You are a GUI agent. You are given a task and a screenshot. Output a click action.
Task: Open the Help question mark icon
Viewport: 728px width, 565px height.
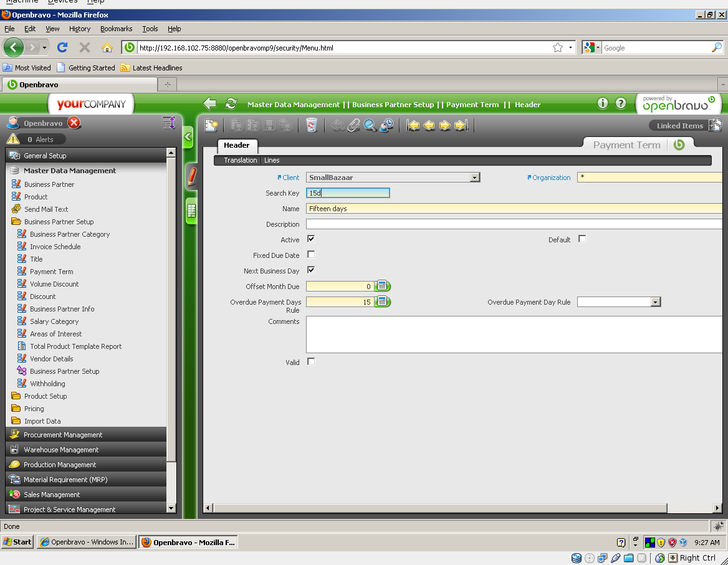(x=621, y=103)
